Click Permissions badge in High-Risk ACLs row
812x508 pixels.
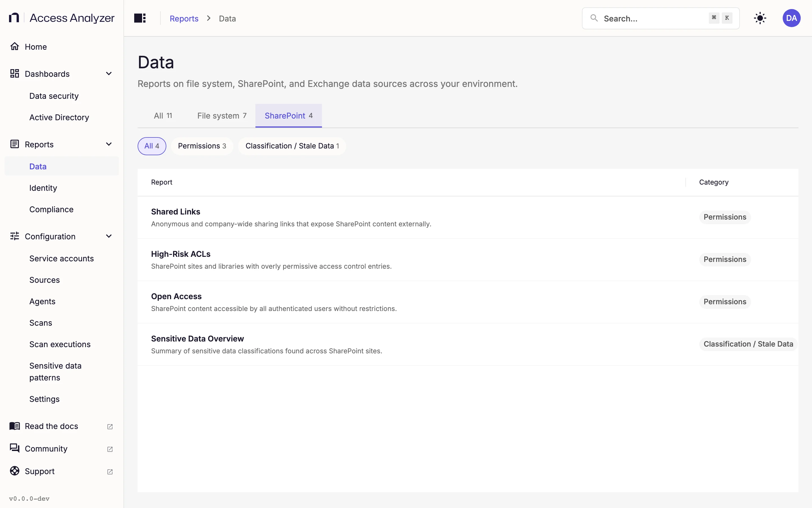[x=725, y=259]
